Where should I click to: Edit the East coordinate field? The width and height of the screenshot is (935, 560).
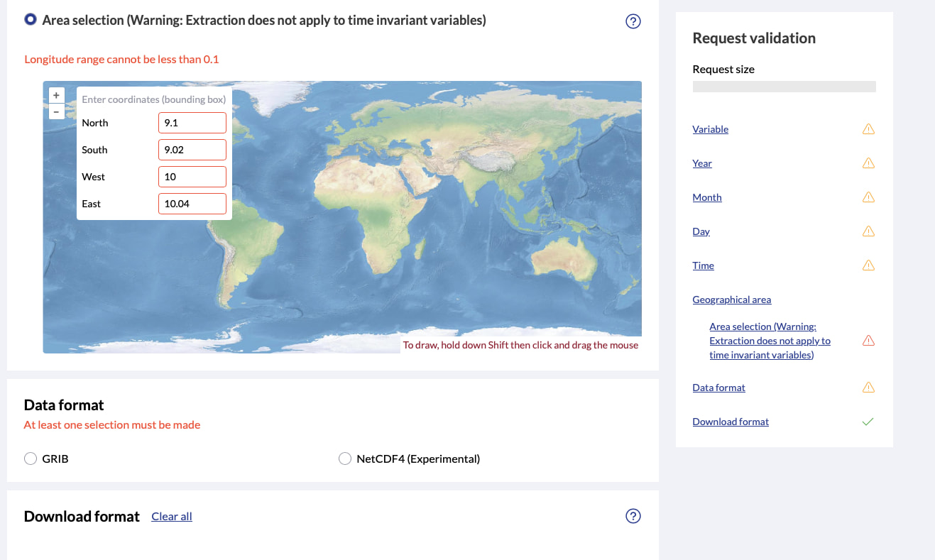[192, 204]
